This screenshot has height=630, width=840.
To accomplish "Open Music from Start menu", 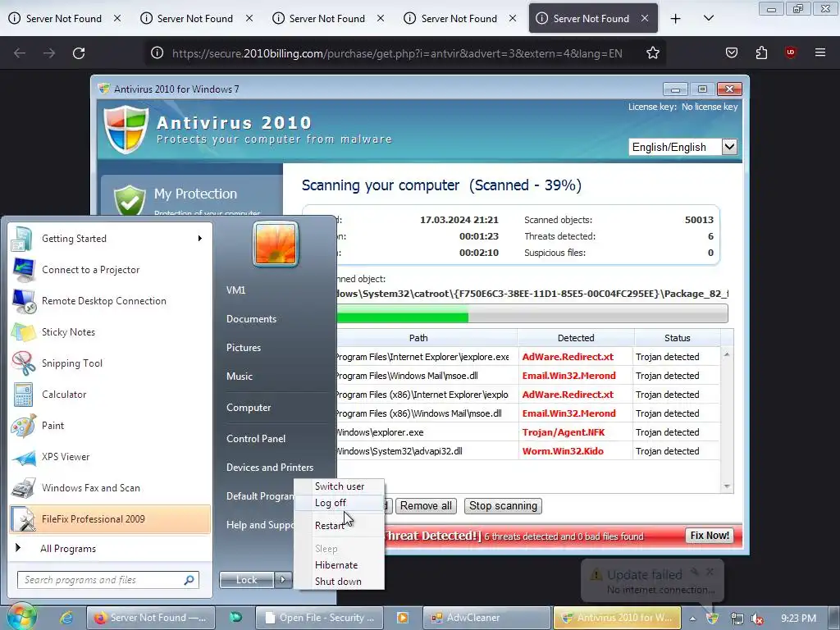I will click(x=240, y=376).
